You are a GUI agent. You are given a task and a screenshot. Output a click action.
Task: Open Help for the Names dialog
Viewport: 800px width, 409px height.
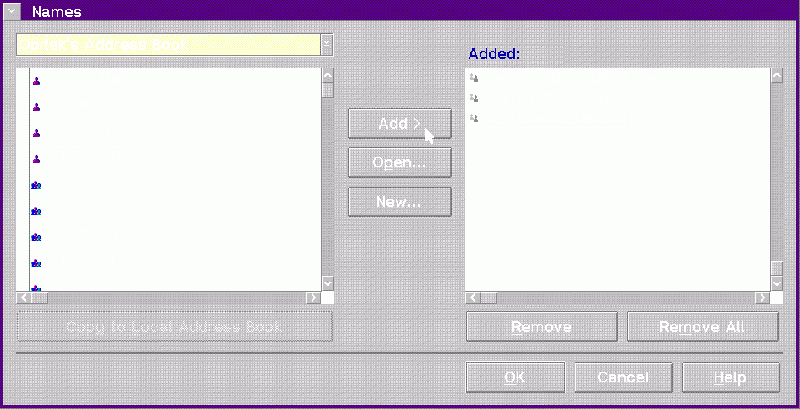coord(731,377)
